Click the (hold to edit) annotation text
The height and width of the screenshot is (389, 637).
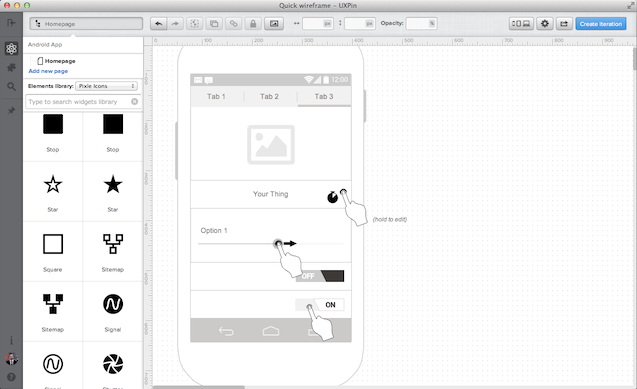pyautogui.click(x=390, y=219)
